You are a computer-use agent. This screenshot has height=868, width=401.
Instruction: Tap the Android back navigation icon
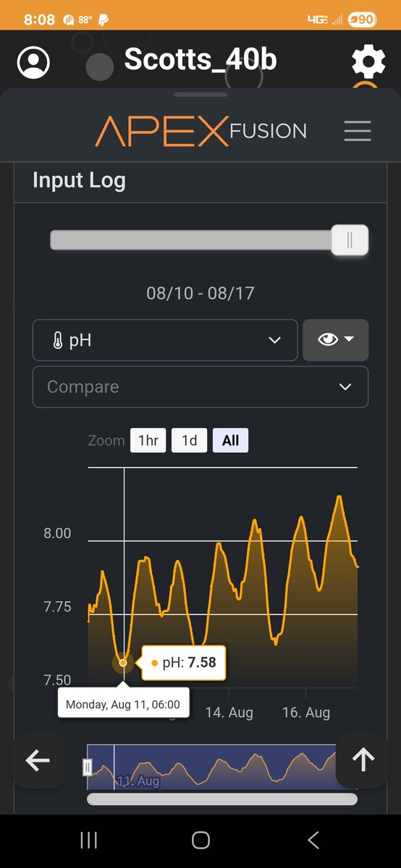[x=313, y=840]
